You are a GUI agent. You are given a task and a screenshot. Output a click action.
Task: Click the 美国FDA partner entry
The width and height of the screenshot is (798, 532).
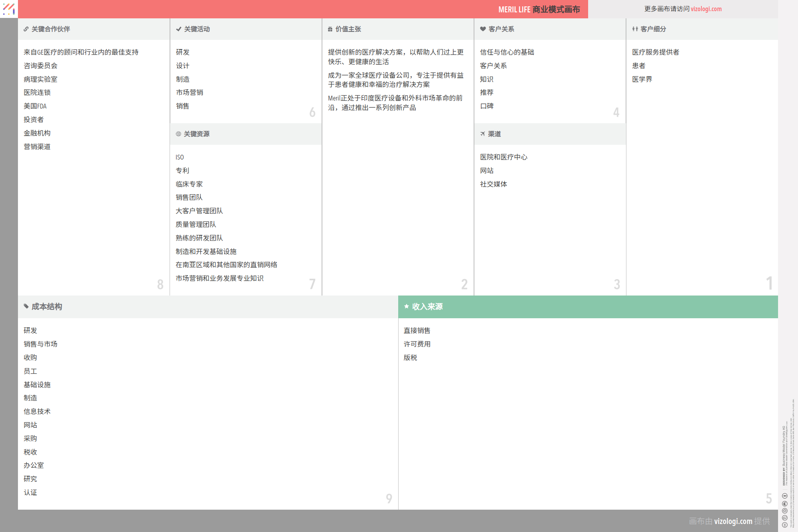[35, 106]
